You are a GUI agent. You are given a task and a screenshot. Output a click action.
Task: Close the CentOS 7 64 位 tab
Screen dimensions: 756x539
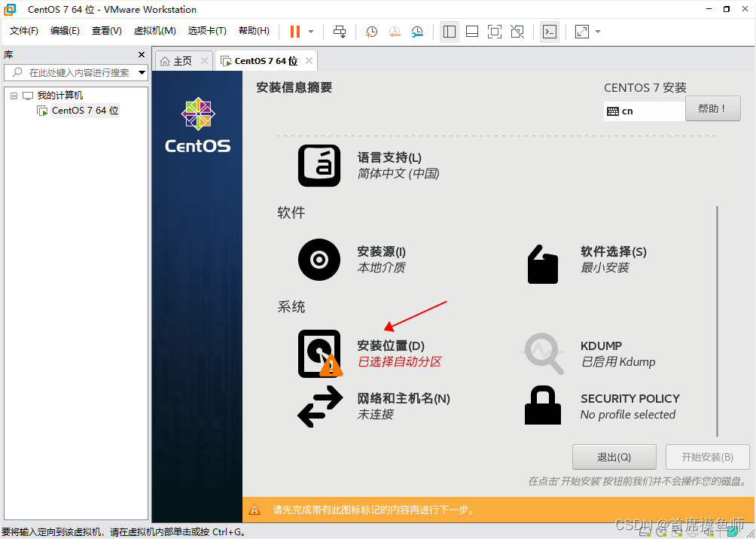309,61
